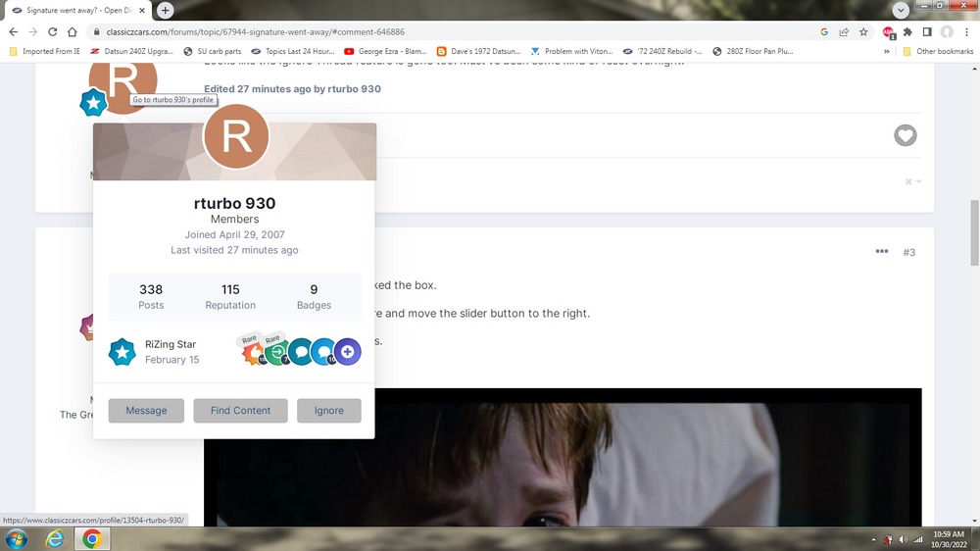Open the Extensions puzzle icon
The width and height of the screenshot is (980, 551).
click(x=907, y=32)
